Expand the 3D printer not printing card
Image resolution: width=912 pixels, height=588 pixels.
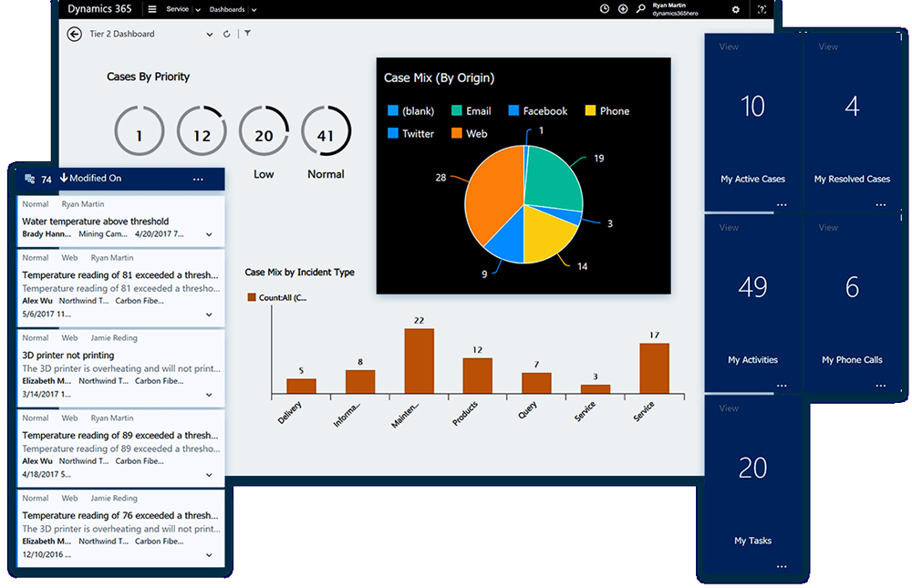(209, 395)
